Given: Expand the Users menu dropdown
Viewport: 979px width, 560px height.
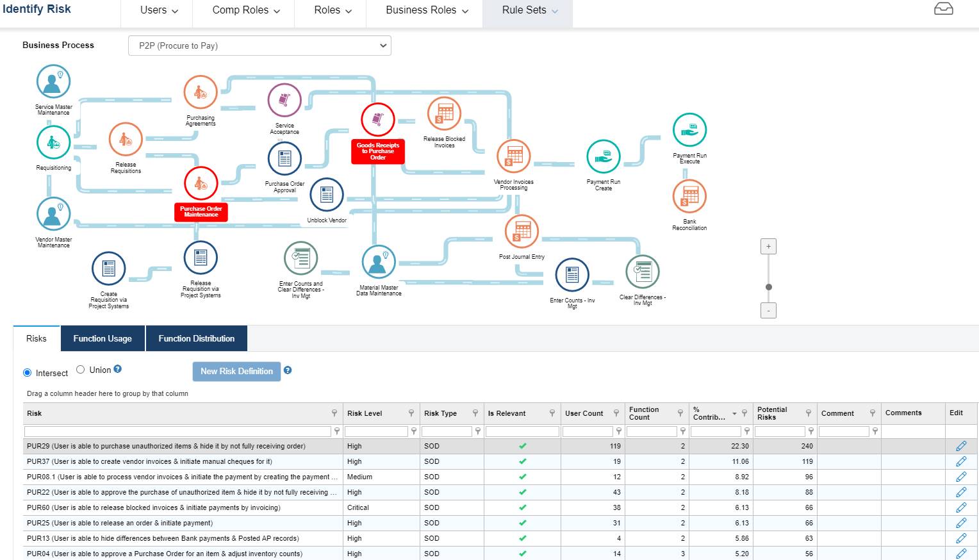Looking at the screenshot, I should pyautogui.click(x=156, y=10).
